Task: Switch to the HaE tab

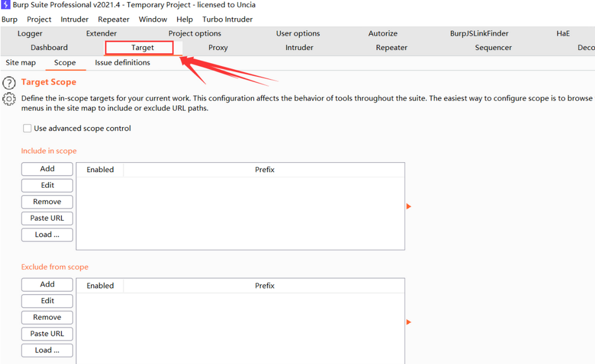Action: (x=563, y=33)
